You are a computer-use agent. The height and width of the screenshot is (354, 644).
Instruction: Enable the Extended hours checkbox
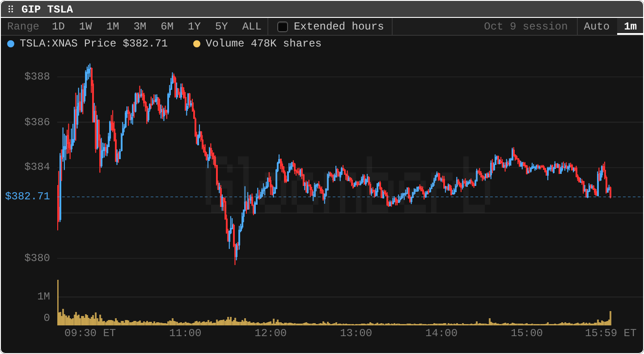[x=283, y=27]
